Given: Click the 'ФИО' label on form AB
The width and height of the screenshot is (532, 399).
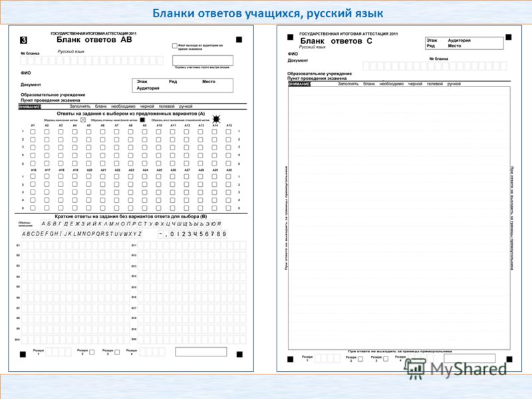Looking at the screenshot, I should click(25, 73).
